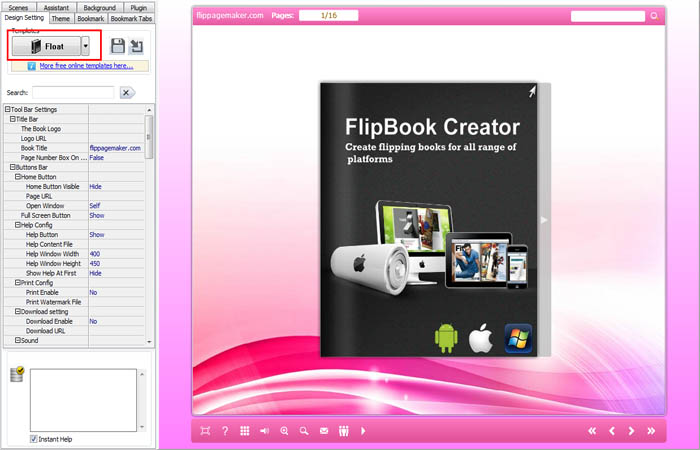Click the Open Window Self value
Screen dimensions: 700x450
pos(95,205)
